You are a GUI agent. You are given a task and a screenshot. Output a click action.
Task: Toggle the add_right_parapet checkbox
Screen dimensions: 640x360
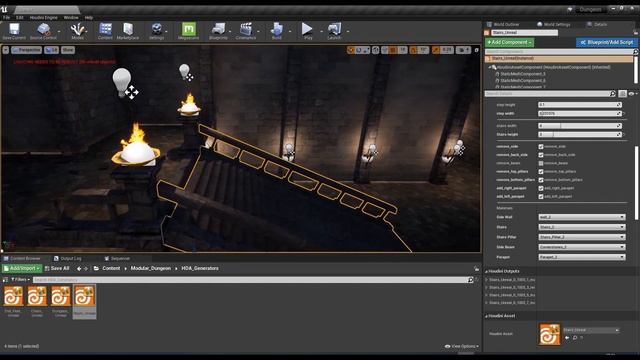(541, 188)
